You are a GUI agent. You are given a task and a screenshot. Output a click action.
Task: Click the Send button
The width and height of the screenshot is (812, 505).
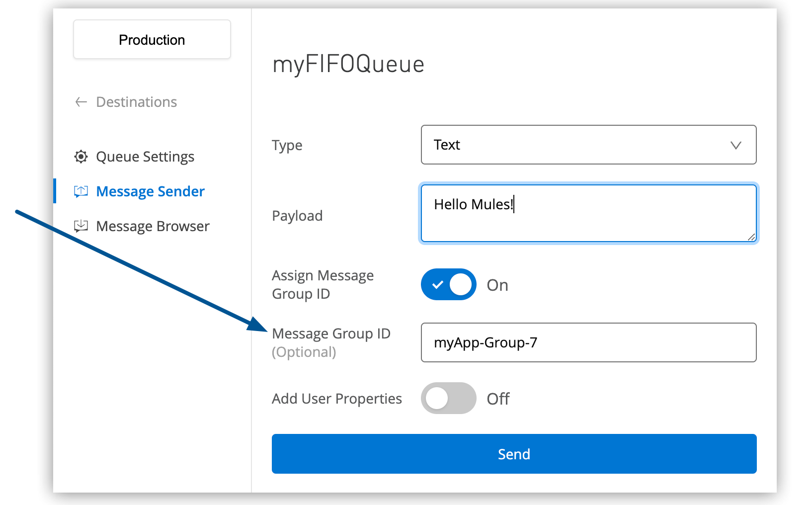514,453
